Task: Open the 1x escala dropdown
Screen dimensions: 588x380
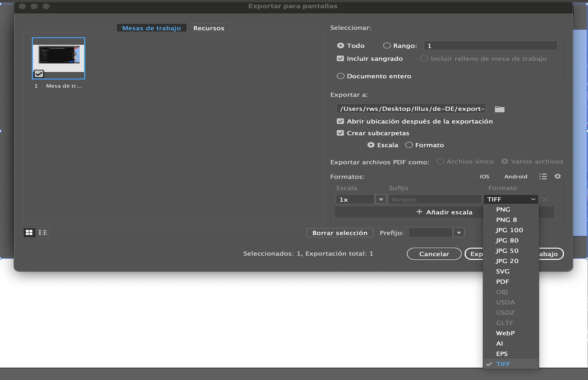Action: tap(381, 199)
